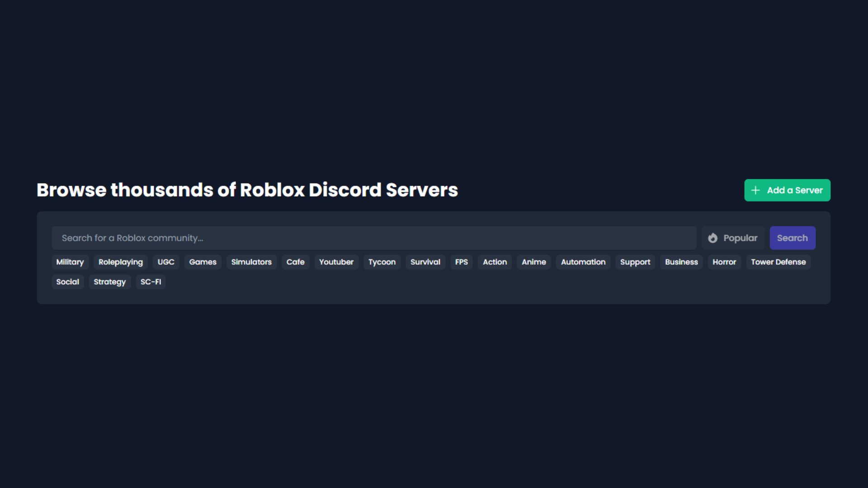Expand server category dropdown options
868x488 pixels.
[733, 237]
